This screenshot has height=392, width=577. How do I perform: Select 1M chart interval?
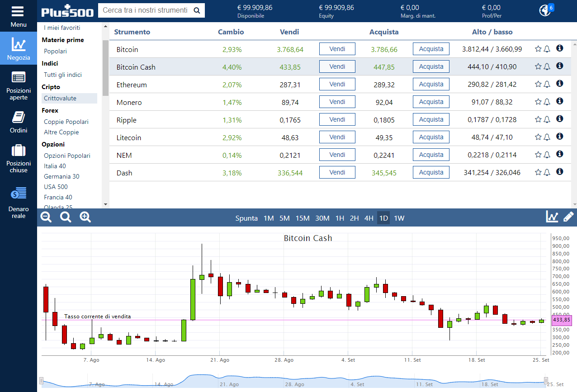click(x=269, y=218)
